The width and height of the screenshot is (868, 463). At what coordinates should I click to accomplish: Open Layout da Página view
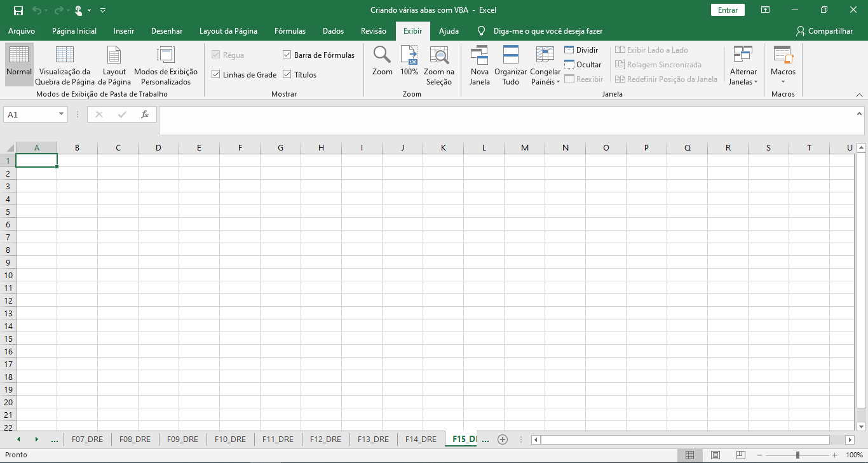pos(114,64)
